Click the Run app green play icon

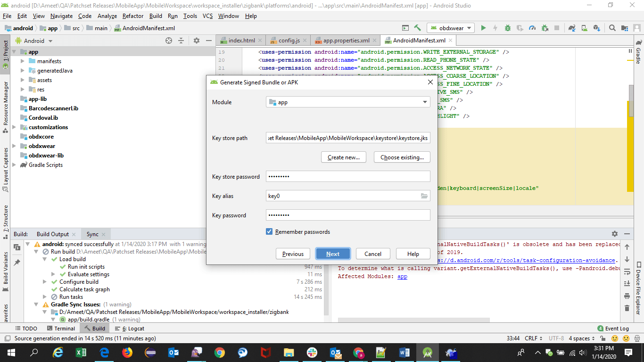point(483,28)
